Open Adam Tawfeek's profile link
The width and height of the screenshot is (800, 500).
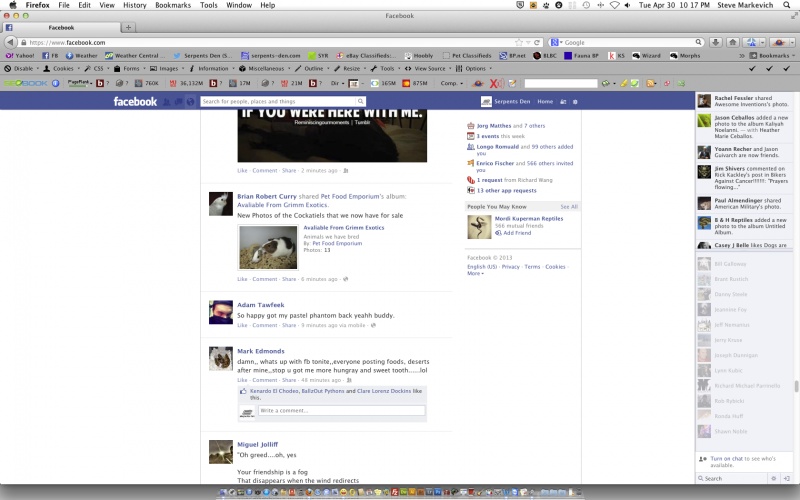point(261,305)
